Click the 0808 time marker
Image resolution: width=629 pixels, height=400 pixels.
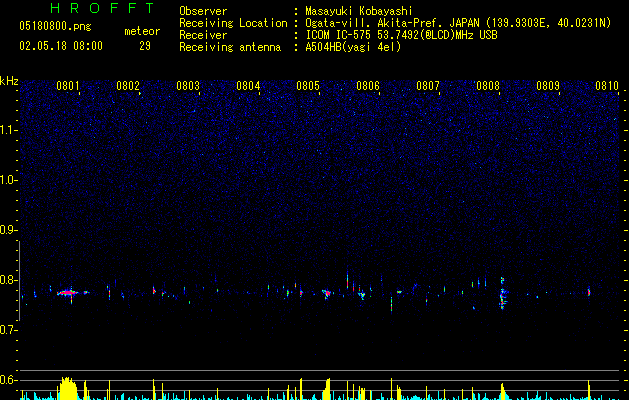coord(488,86)
